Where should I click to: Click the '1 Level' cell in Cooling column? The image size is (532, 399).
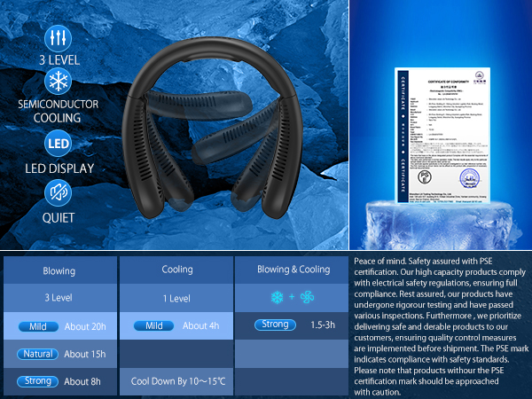point(176,298)
